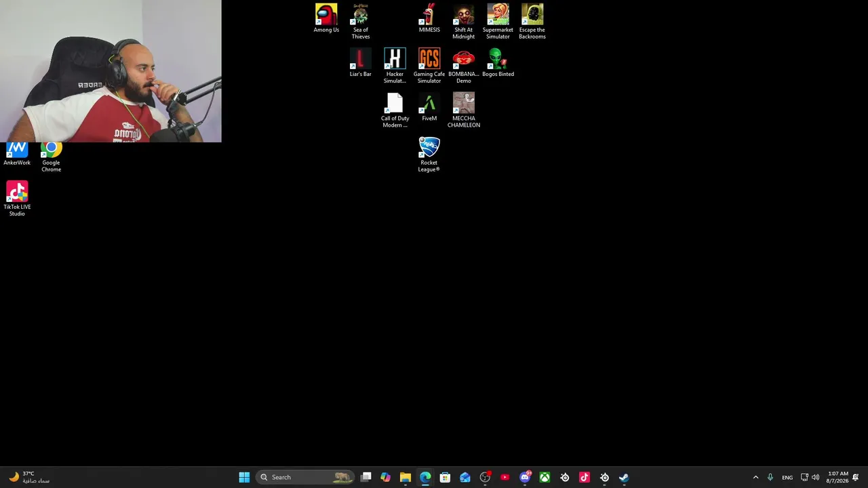The height and width of the screenshot is (488, 868).
Task: Click the TikTok LIVE Studio desktop icon
Action: pos(17,199)
